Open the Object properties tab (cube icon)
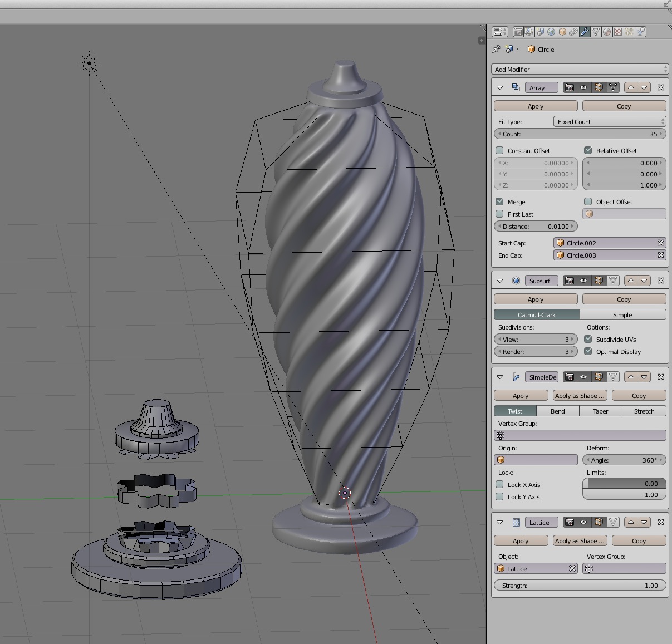 pyautogui.click(x=562, y=32)
